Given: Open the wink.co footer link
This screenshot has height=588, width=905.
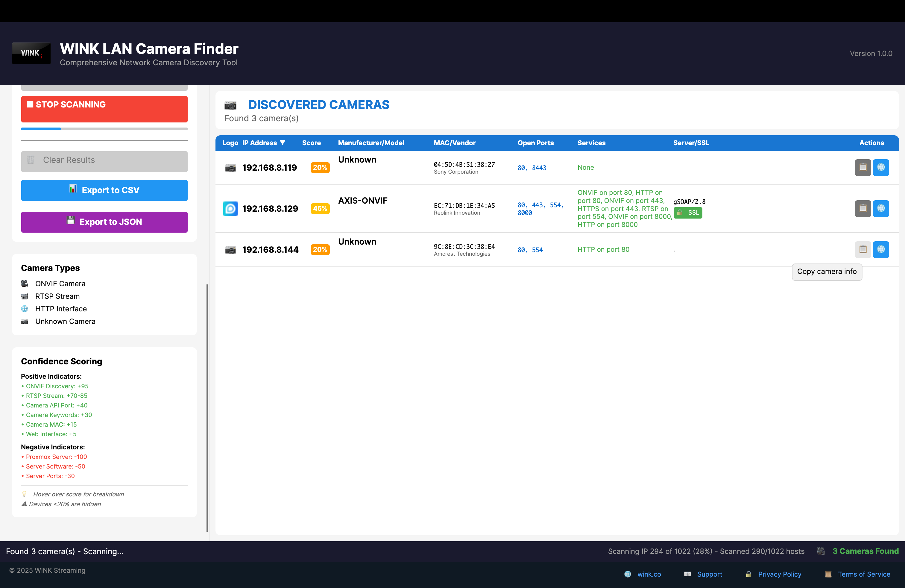Looking at the screenshot, I should click(649, 574).
